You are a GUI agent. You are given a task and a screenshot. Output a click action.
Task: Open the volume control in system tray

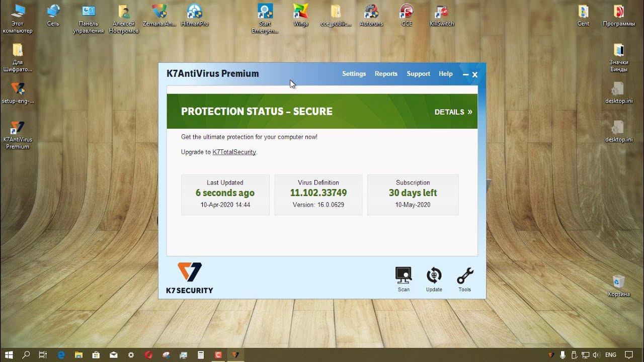click(597, 355)
